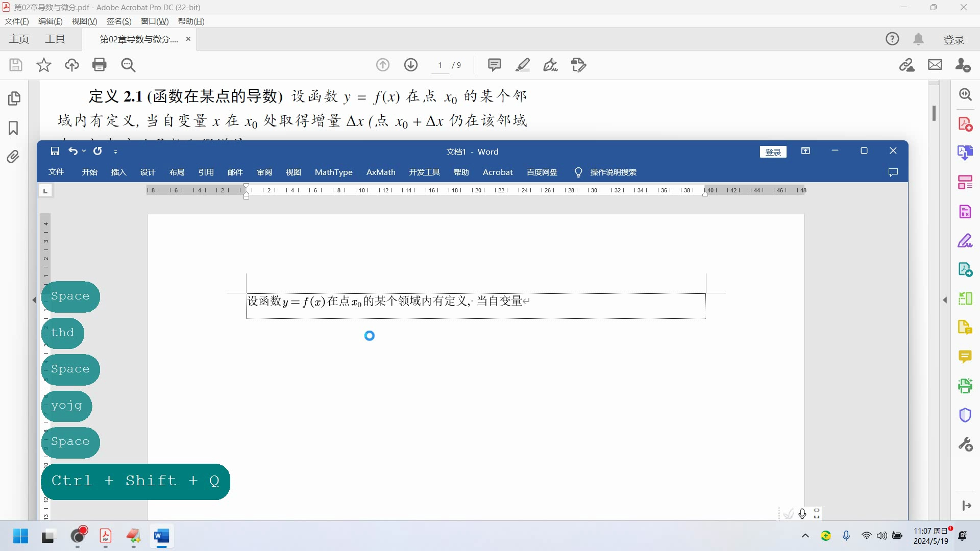Viewport: 980px width, 551px height.
Task: Expand the undo history dropdown arrow
Action: tap(84, 151)
